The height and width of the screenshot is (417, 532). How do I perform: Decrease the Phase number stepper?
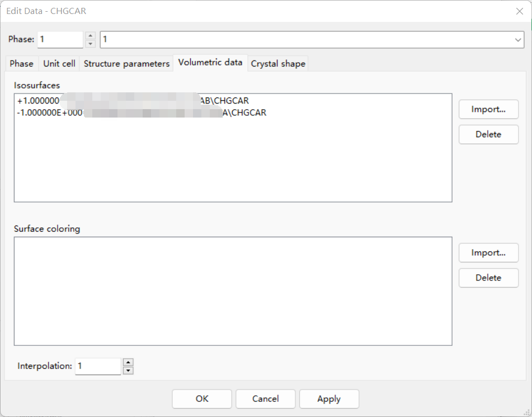click(90, 44)
